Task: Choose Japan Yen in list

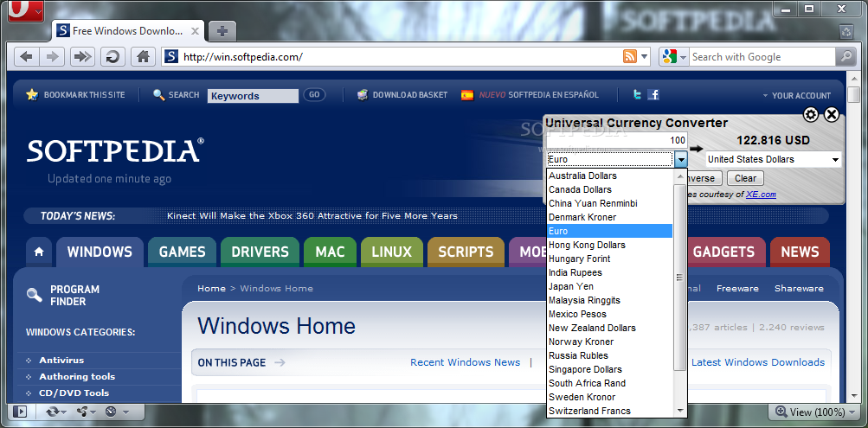Action: pyautogui.click(x=609, y=286)
